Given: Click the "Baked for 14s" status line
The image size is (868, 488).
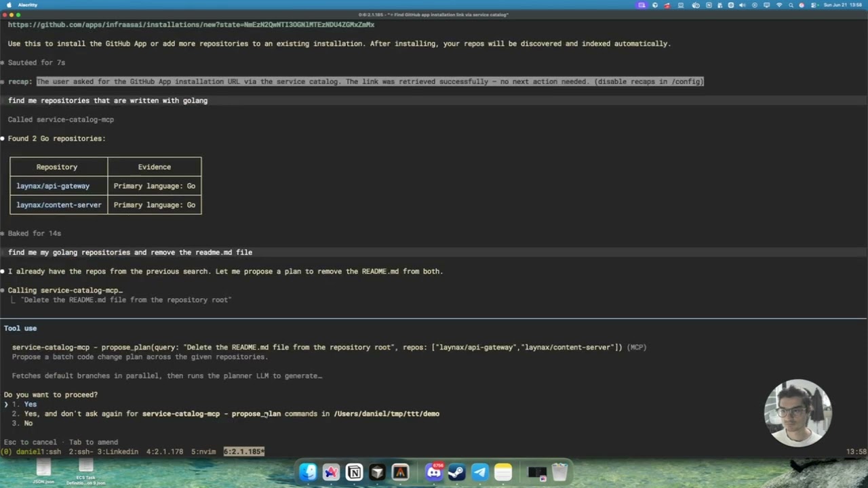Looking at the screenshot, I should pyautogui.click(x=35, y=233).
